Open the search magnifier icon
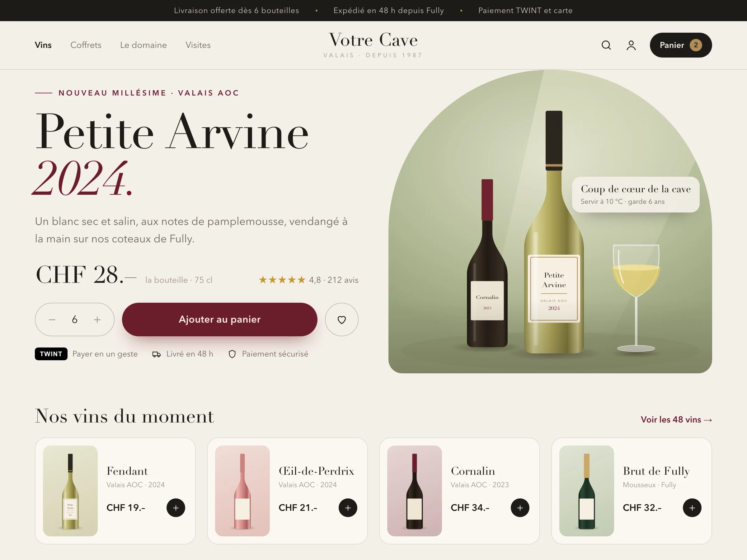 tap(606, 45)
